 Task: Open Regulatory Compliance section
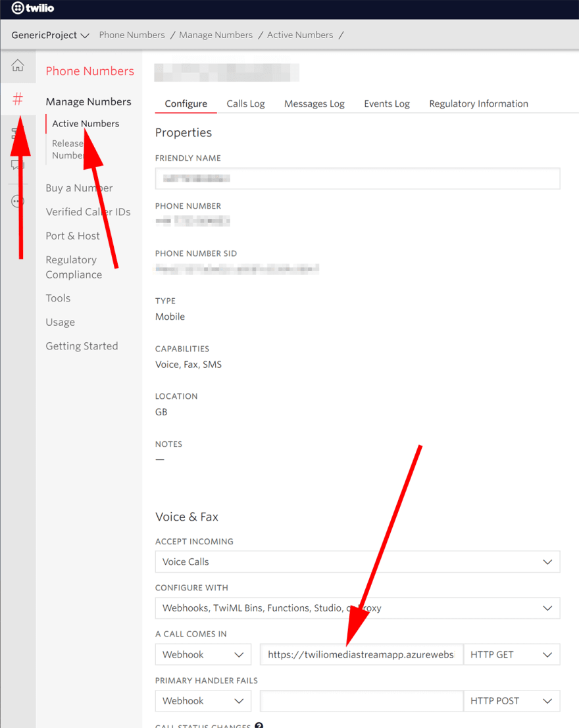click(74, 267)
